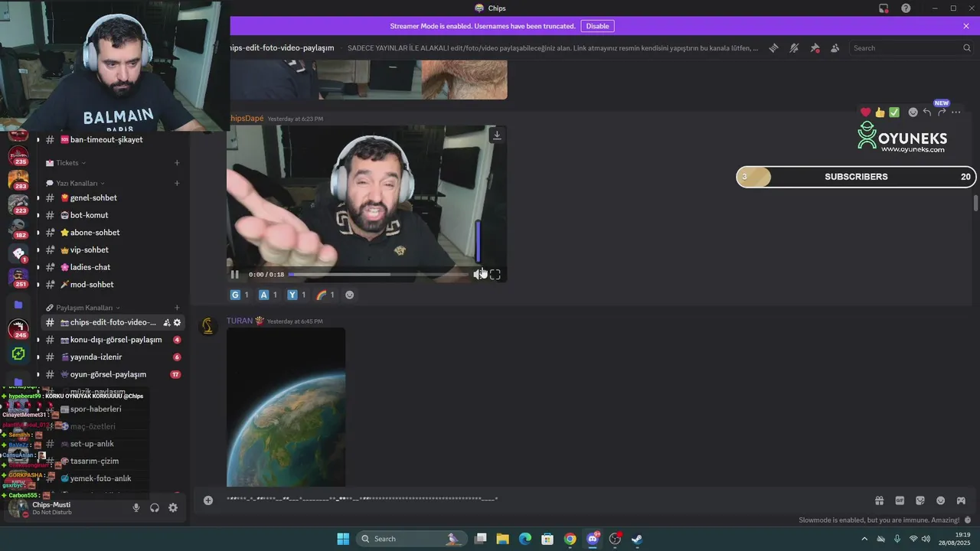Seek in the video progress bar
The image size is (980, 551).
point(378,274)
